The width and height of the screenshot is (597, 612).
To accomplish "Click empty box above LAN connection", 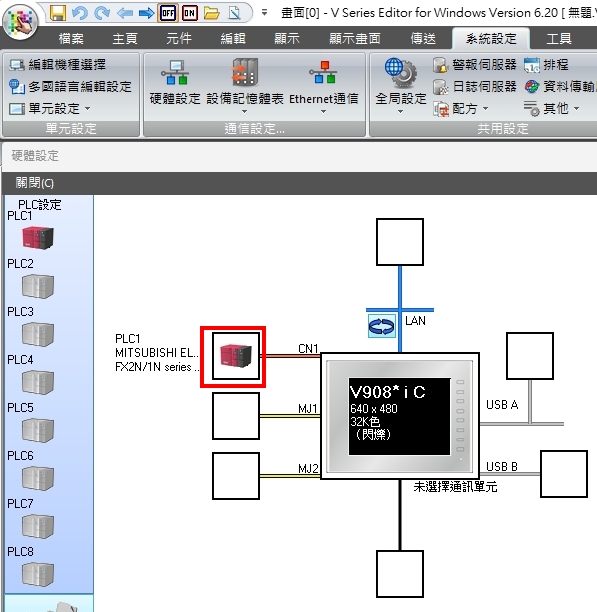I will pyautogui.click(x=400, y=242).
